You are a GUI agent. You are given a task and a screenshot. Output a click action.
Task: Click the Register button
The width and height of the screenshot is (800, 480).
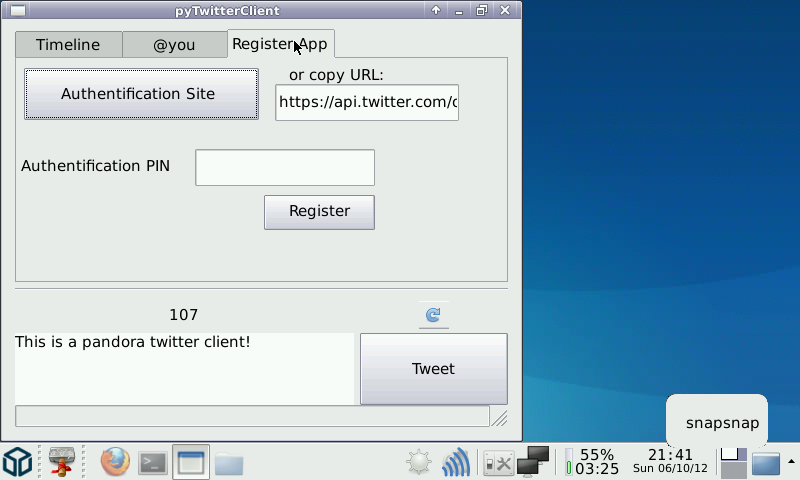[319, 212]
